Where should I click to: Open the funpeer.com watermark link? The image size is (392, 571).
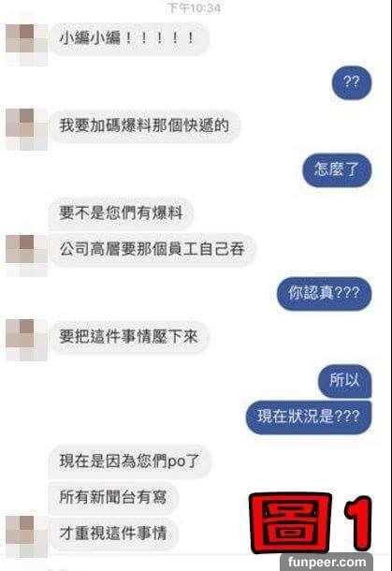[327, 562]
